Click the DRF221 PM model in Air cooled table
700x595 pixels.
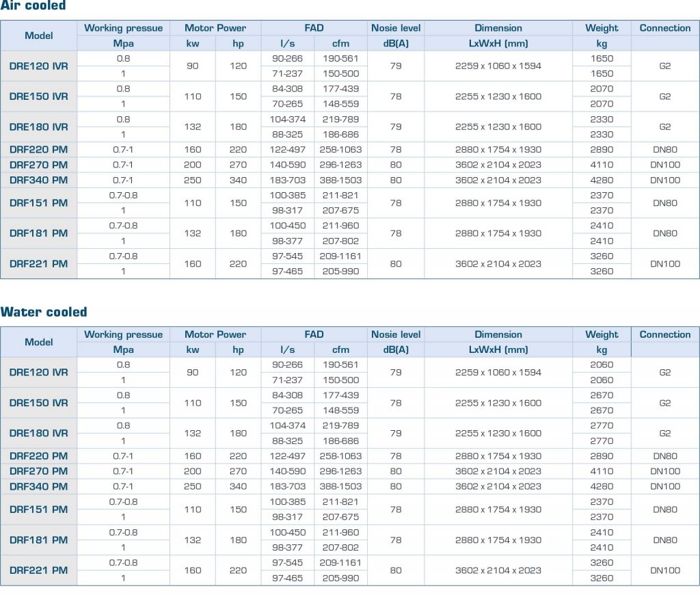(x=39, y=264)
